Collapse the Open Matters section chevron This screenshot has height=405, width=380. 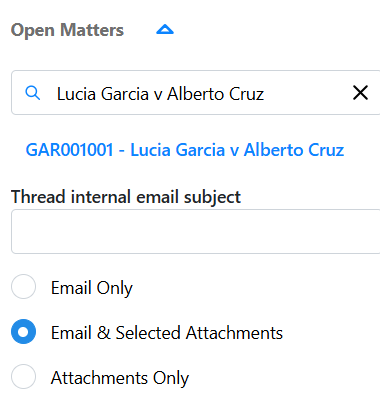click(165, 30)
